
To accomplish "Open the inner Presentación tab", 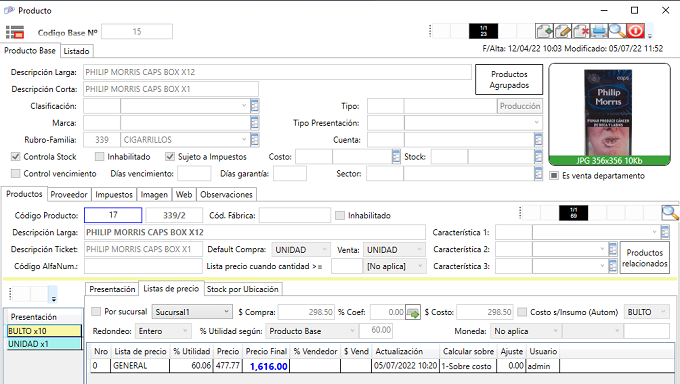I will coord(112,289).
